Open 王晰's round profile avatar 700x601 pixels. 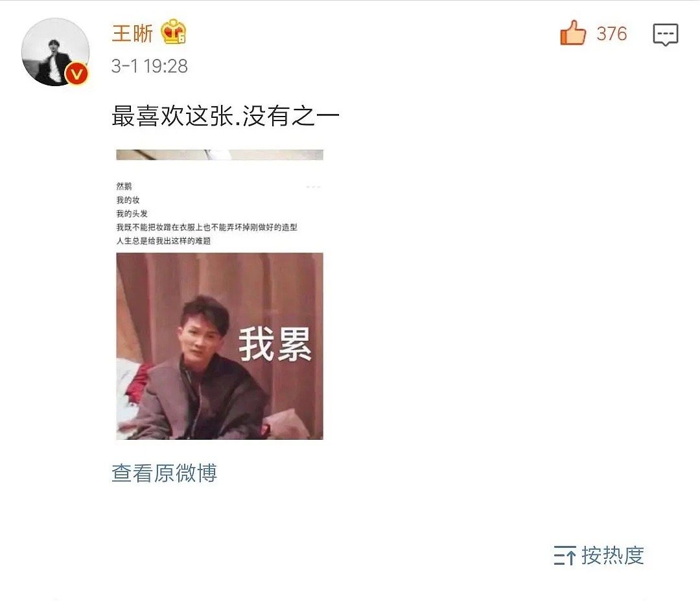click(x=55, y=52)
